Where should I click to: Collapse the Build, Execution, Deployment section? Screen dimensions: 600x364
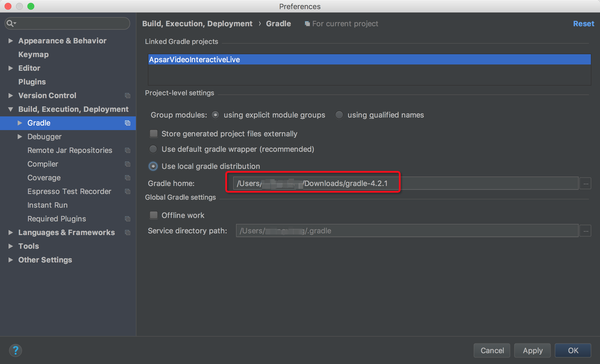pos(11,109)
